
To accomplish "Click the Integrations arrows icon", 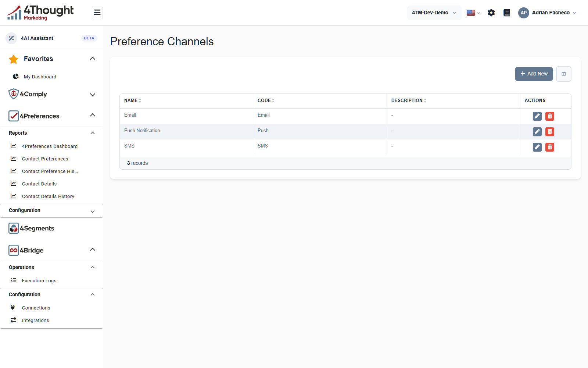I will click(x=13, y=320).
